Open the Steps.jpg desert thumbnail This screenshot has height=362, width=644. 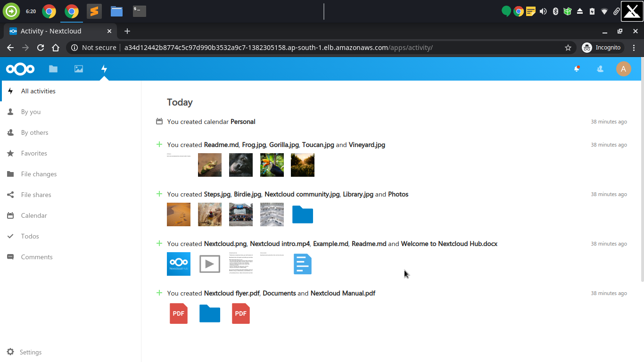(179, 214)
